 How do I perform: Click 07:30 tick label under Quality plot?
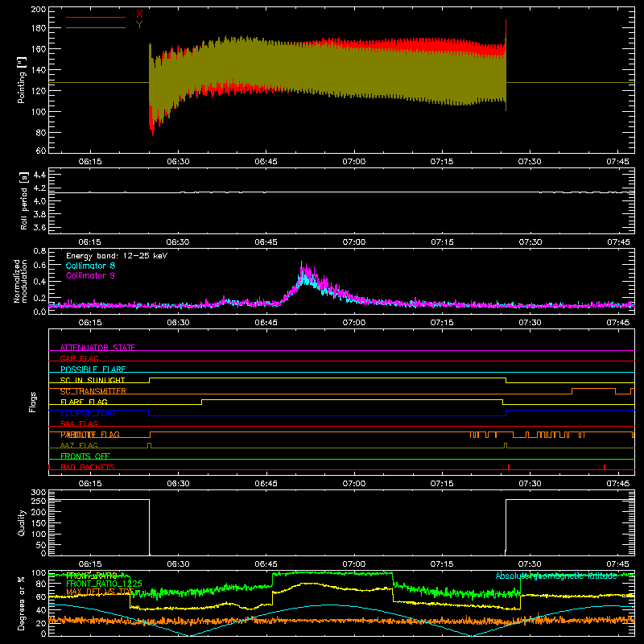point(530,564)
